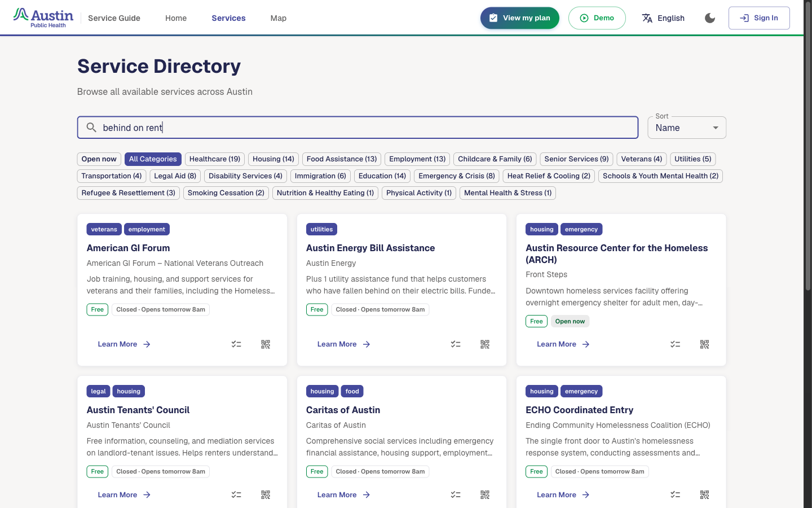Open the English language selector
Image resolution: width=812 pixels, height=508 pixels.
663,18
